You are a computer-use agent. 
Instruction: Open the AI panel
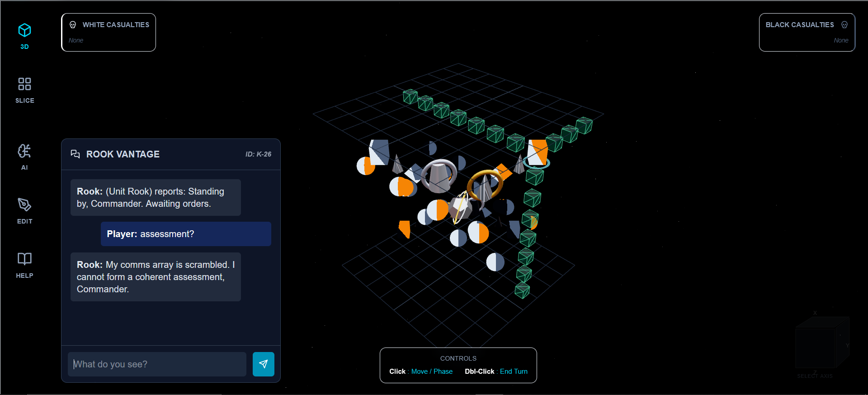pyautogui.click(x=24, y=157)
